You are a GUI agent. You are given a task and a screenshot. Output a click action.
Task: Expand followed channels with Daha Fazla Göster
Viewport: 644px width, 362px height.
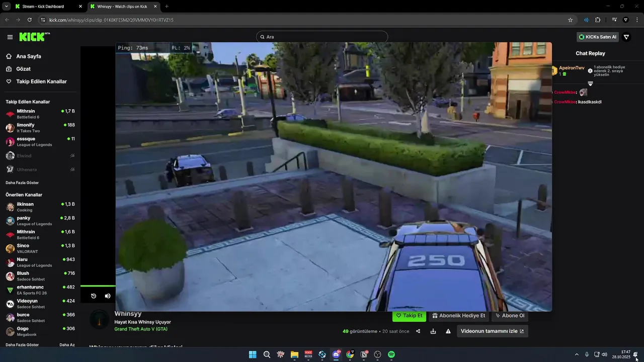coord(22,183)
